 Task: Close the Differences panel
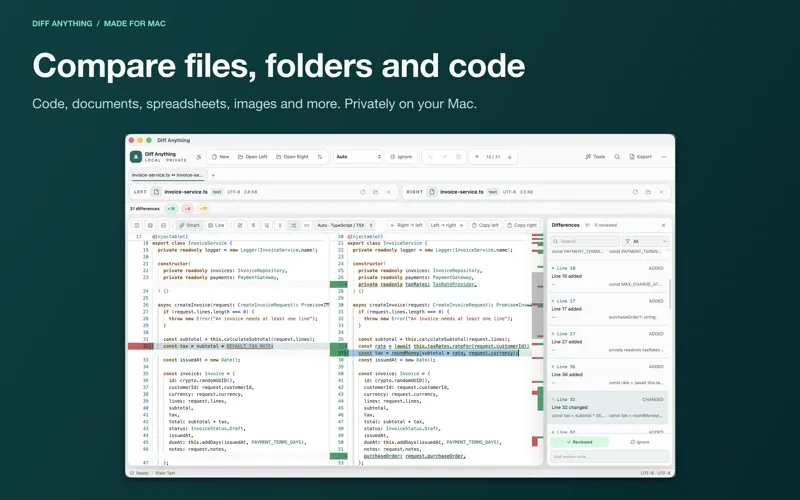[x=663, y=225]
